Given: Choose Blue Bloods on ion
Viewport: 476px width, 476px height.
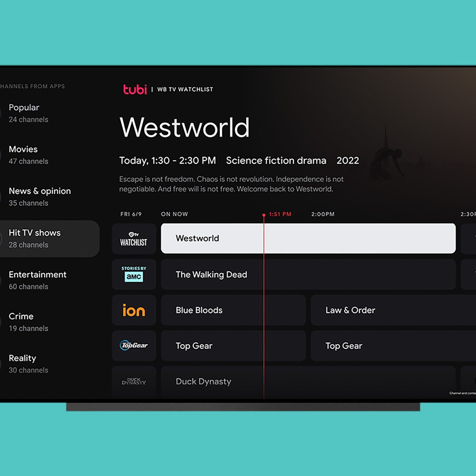Looking at the screenshot, I should (233, 310).
